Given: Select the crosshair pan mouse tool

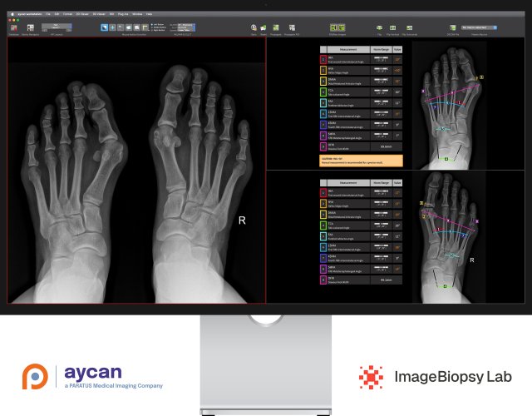Looking at the screenshot, I should click(112, 27).
